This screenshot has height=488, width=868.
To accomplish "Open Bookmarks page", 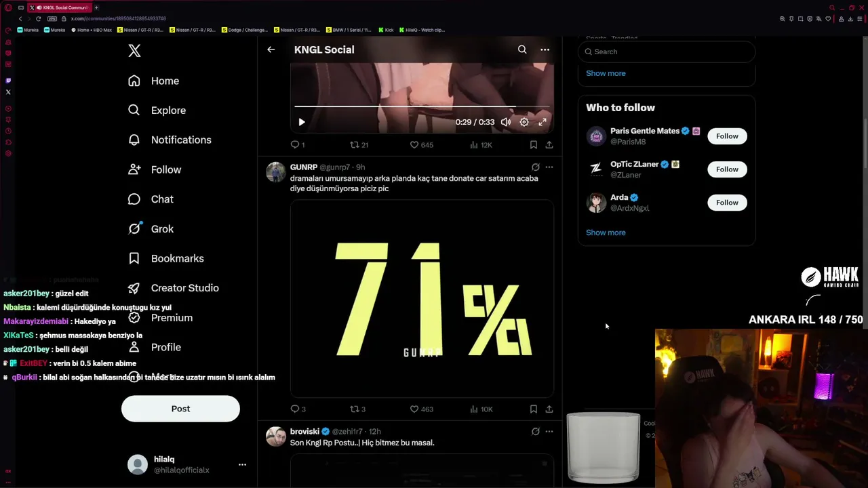I will (165, 258).
